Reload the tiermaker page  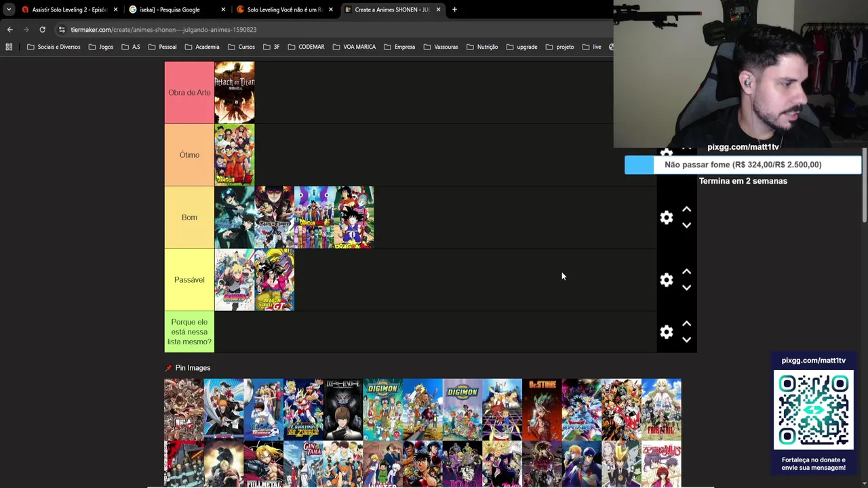[42, 29]
